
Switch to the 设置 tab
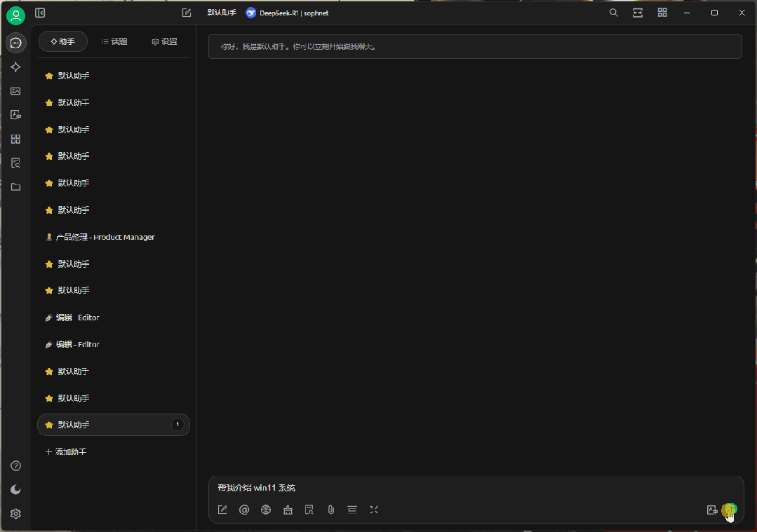point(165,41)
